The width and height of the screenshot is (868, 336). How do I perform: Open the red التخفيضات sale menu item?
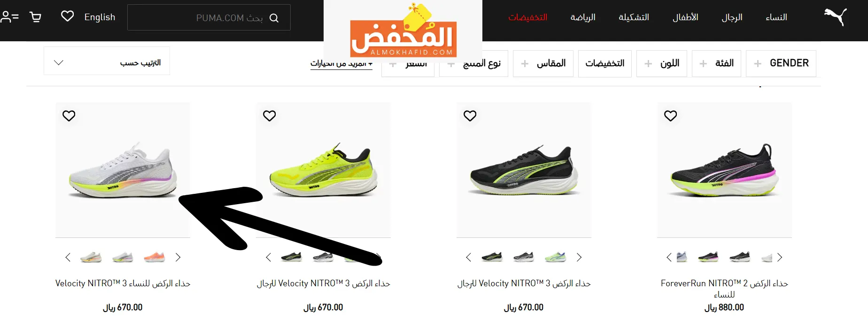(x=528, y=17)
